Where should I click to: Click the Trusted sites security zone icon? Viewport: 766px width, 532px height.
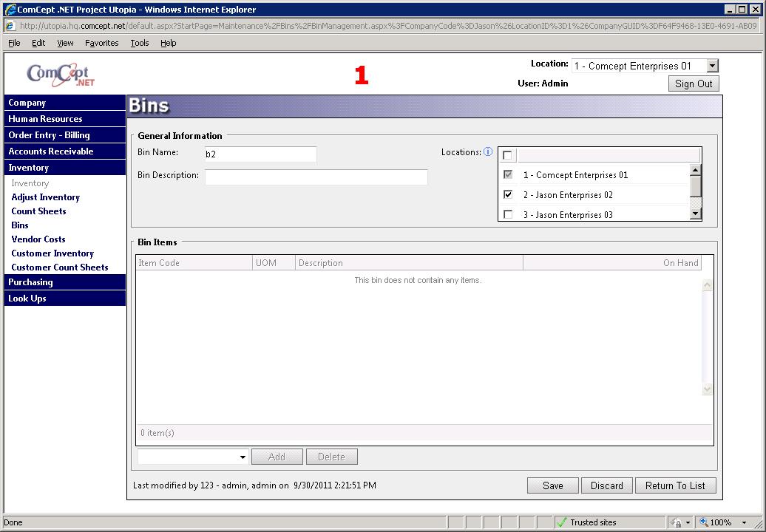pos(562,522)
